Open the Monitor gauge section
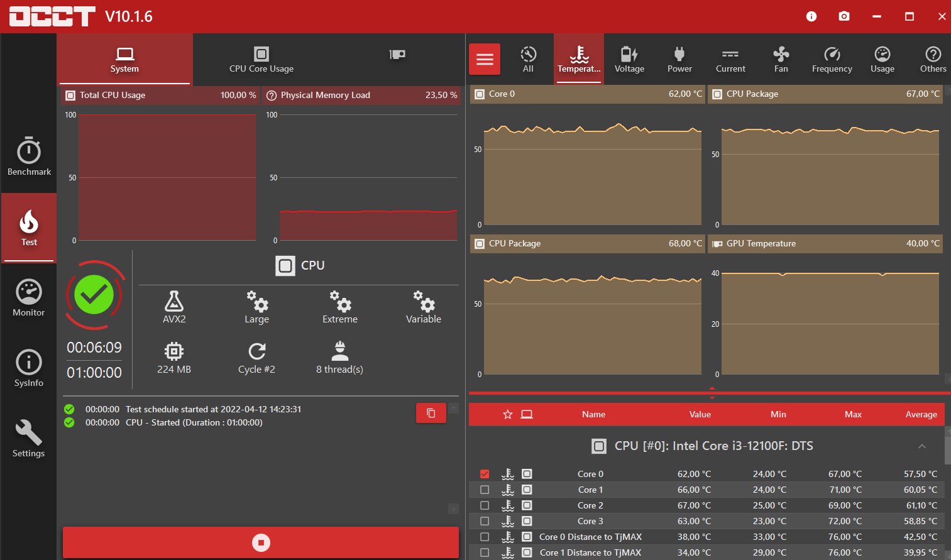Viewport: 951px width, 560px height. coord(29,298)
